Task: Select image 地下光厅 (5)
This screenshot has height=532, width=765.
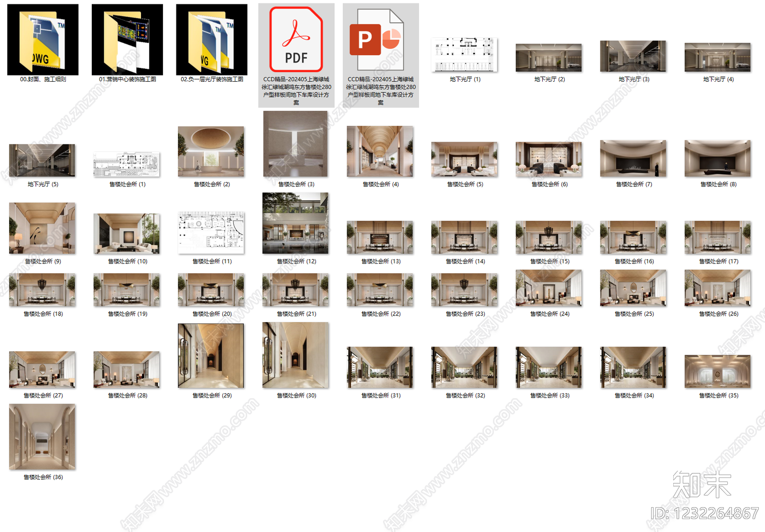Action: click(x=42, y=161)
